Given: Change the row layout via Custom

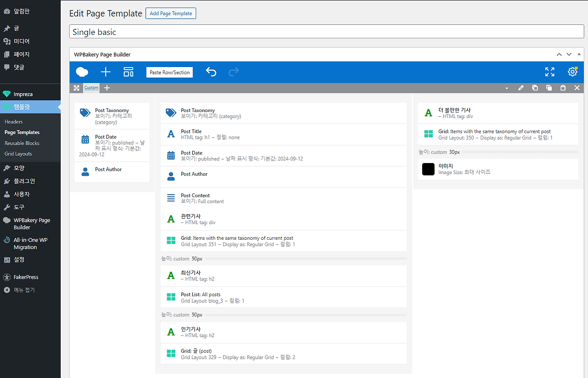Looking at the screenshot, I should (91, 88).
